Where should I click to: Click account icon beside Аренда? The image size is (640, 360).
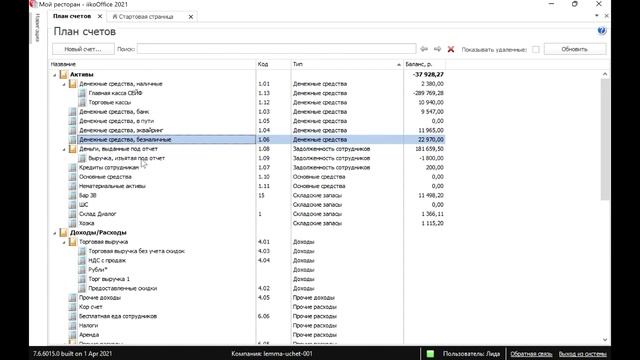(73, 335)
